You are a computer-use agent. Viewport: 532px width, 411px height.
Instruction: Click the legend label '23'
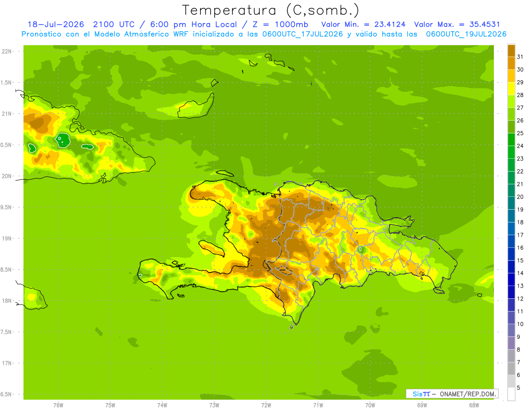click(x=520, y=159)
